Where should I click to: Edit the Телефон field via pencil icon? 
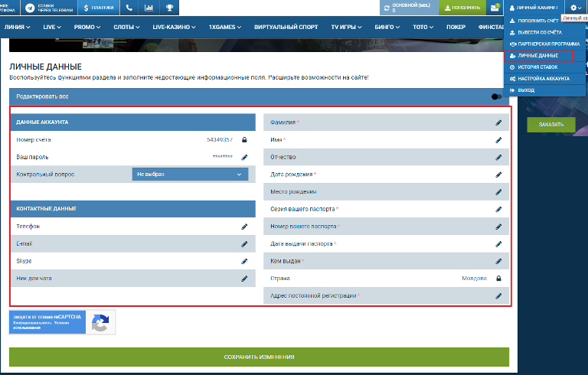(245, 227)
